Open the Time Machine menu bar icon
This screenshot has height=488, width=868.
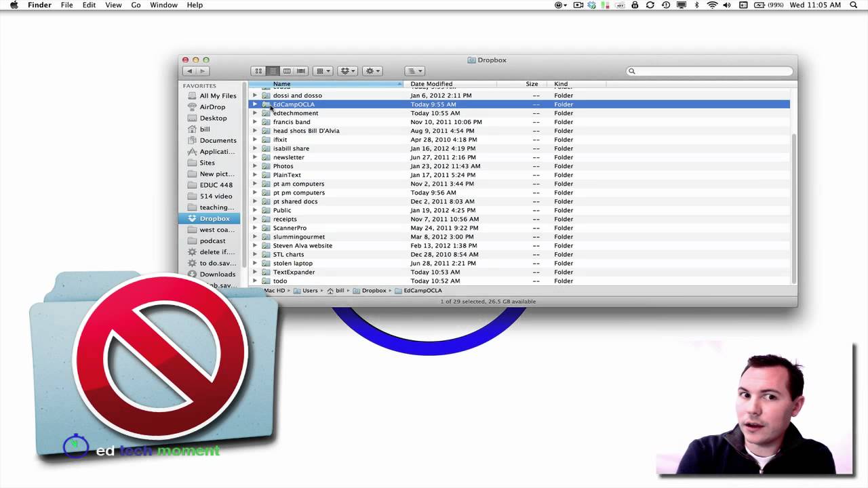(666, 5)
